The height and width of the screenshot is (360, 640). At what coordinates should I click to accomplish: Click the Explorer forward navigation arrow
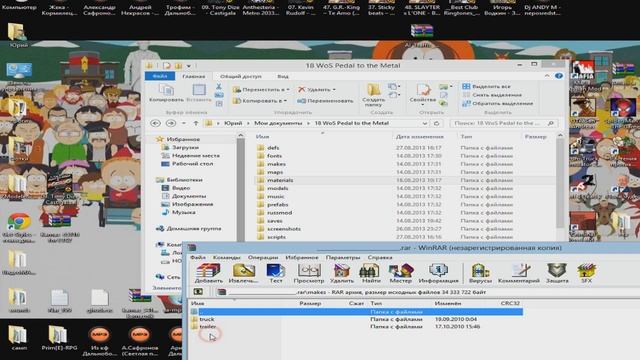[x=171, y=123]
